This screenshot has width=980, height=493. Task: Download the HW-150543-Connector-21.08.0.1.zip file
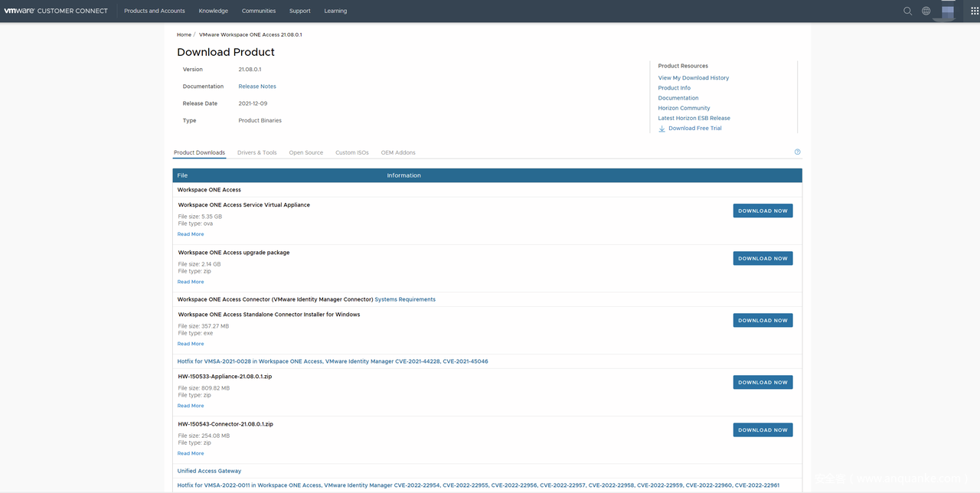coord(762,430)
